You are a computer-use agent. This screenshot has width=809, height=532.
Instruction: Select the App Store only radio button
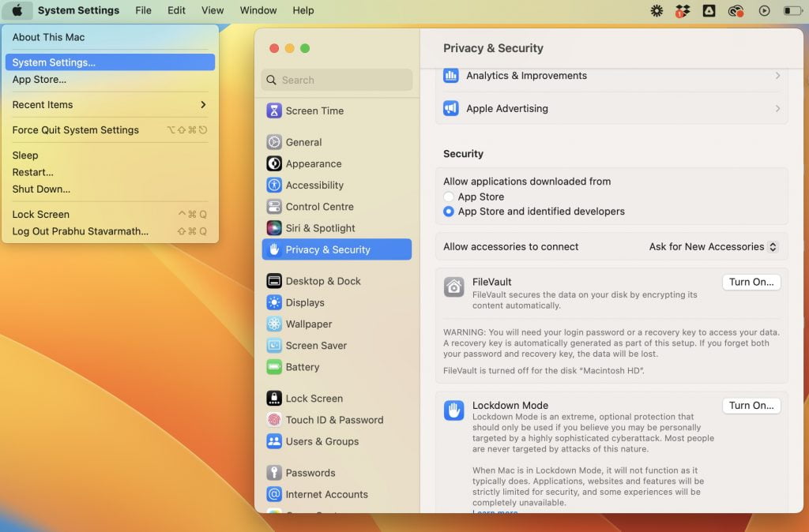449,197
